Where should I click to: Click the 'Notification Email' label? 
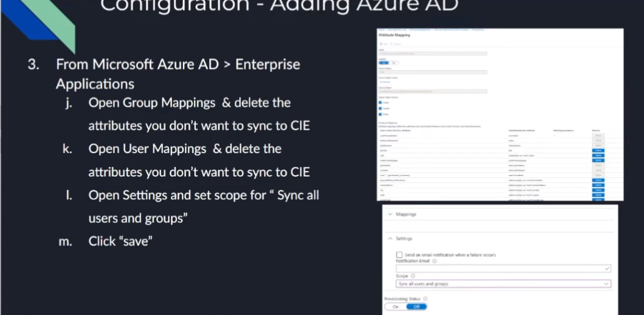413,261
